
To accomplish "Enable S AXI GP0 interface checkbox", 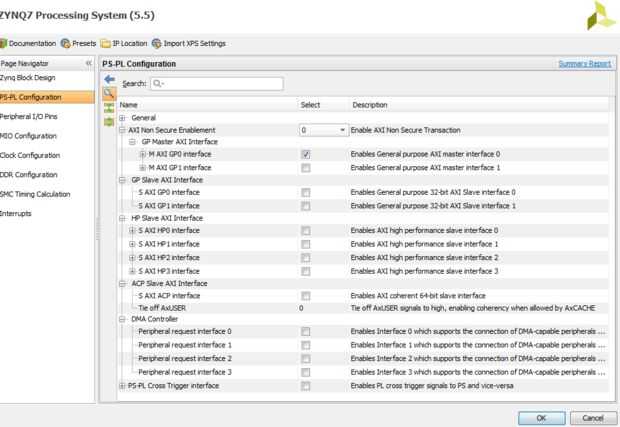I will pyautogui.click(x=305, y=193).
